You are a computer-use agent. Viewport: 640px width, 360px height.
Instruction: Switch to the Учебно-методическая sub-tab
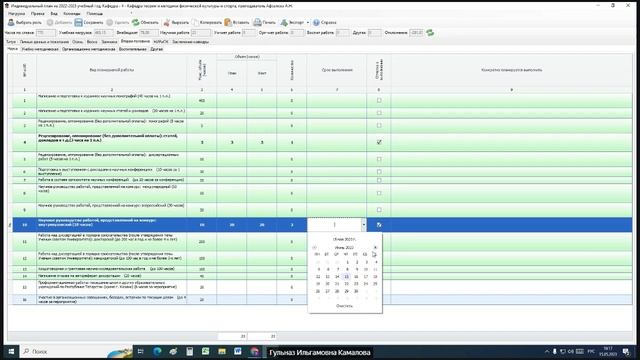click(x=40, y=49)
